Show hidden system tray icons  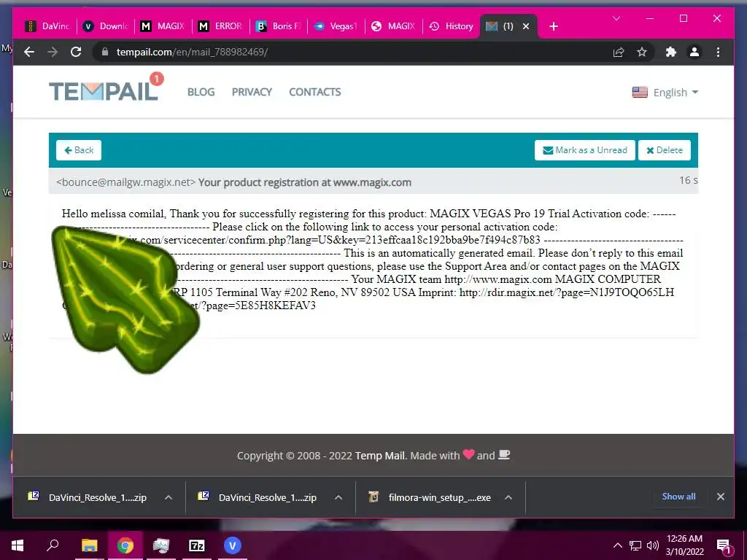point(617,545)
